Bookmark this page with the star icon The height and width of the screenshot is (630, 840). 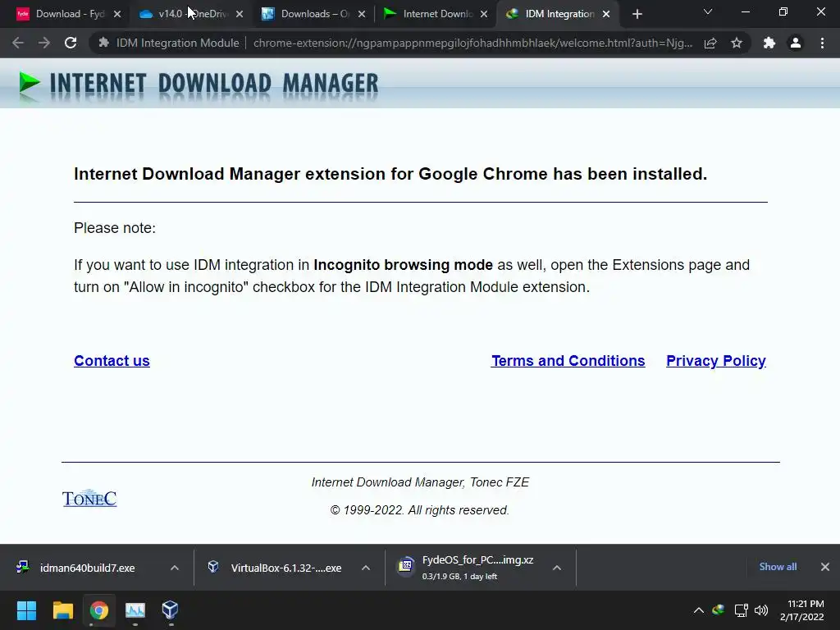click(x=737, y=43)
